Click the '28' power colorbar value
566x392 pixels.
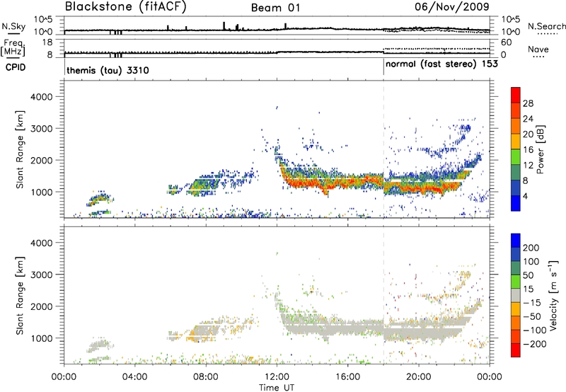click(528, 103)
